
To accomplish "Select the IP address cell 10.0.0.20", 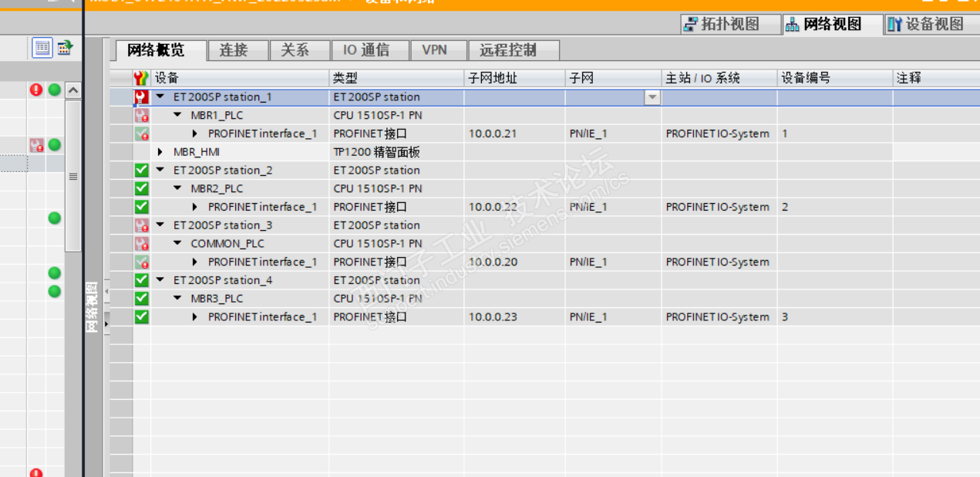I will pos(514,262).
